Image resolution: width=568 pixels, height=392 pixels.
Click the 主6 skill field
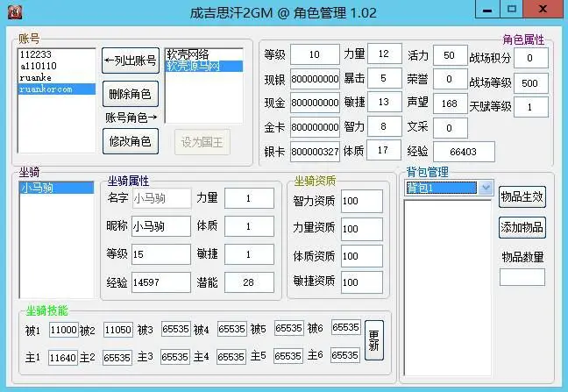(344, 355)
